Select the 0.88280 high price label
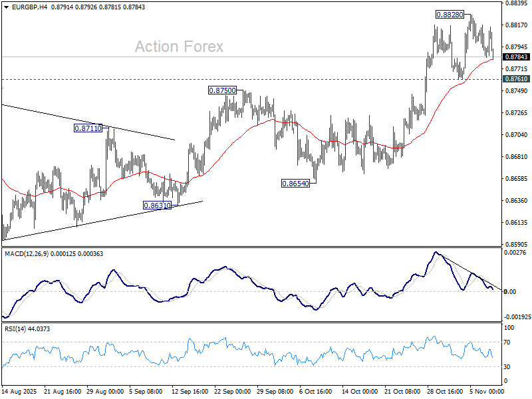The width and height of the screenshot is (532, 399). coord(450,14)
